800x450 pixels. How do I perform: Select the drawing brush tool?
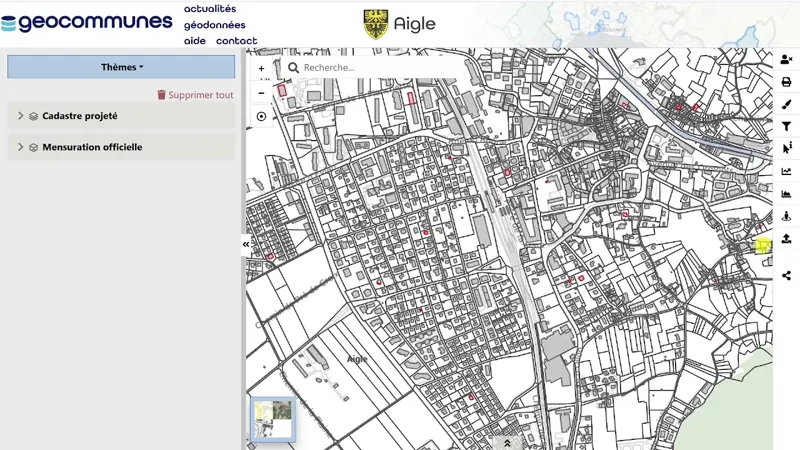(x=786, y=104)
